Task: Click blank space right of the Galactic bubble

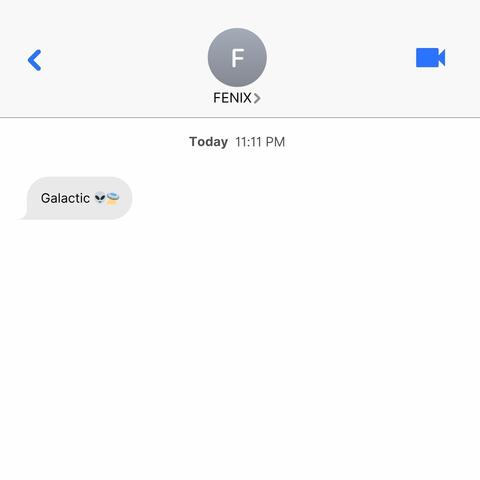Action: pos(300,198)
